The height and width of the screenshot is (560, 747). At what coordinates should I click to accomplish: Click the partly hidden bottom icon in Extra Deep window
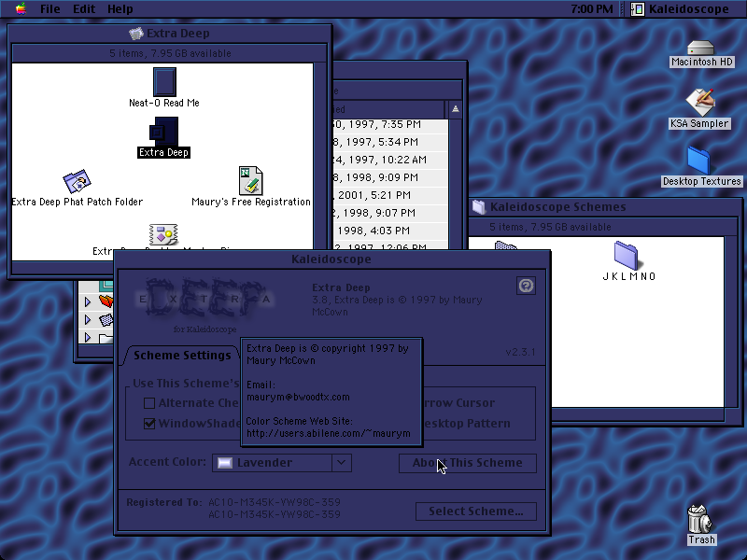tap(163, 236)
